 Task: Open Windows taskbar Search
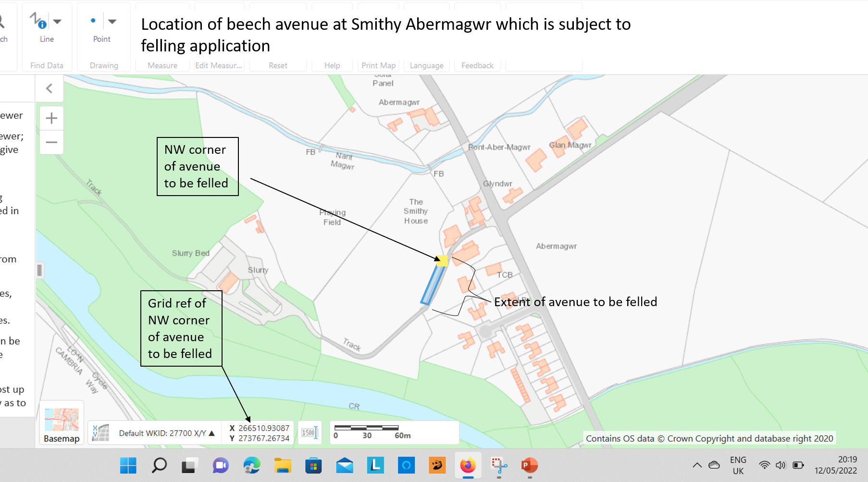[x=159, y=465]
